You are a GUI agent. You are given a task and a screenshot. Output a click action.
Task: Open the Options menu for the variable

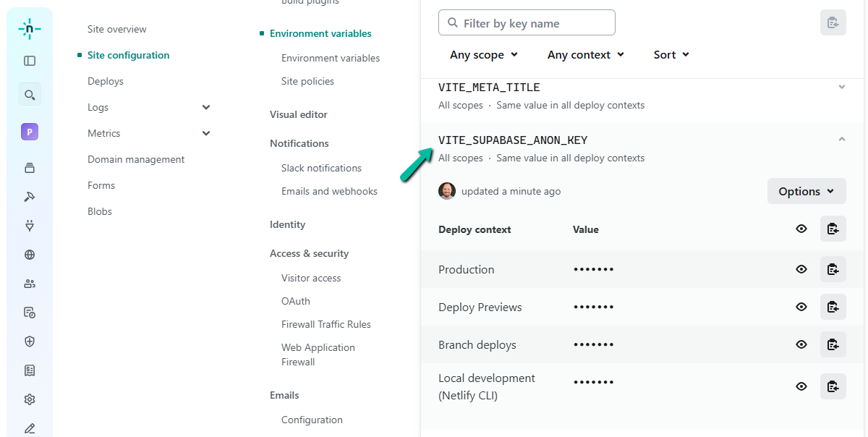coord(806,191)
